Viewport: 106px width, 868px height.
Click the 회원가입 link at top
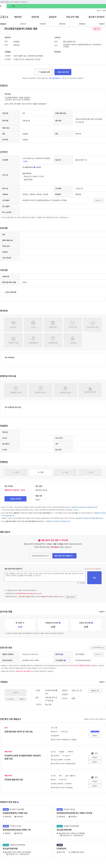coord(104,10)
